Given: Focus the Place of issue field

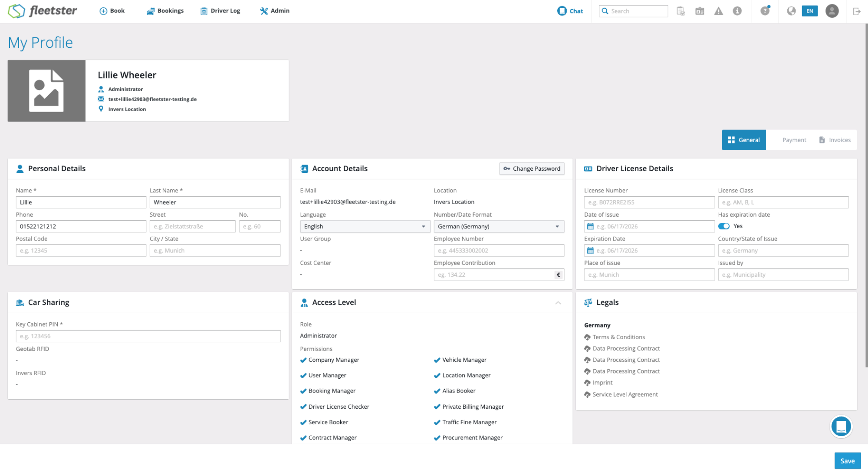Looking at the screenshot, I should [649, 274].
